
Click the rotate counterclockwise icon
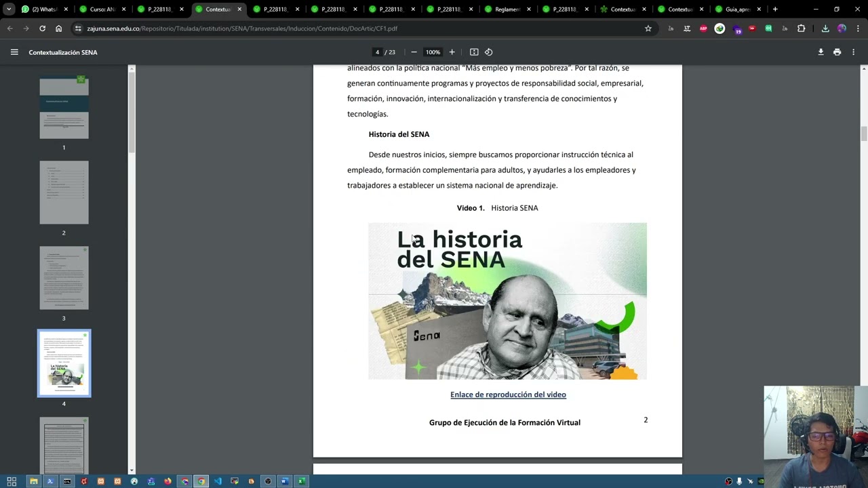pos(488,52)
